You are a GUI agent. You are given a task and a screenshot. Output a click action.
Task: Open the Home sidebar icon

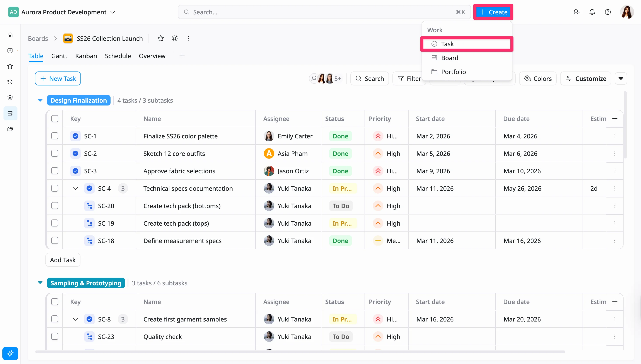coord(10,35)
